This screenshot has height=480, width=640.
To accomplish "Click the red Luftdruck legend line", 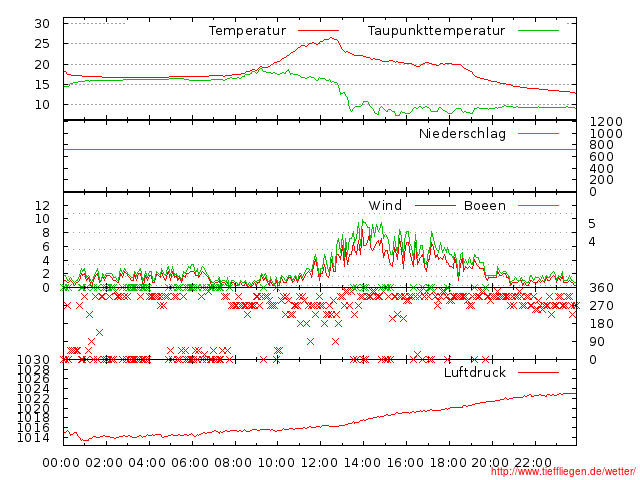I will (538, 372).
